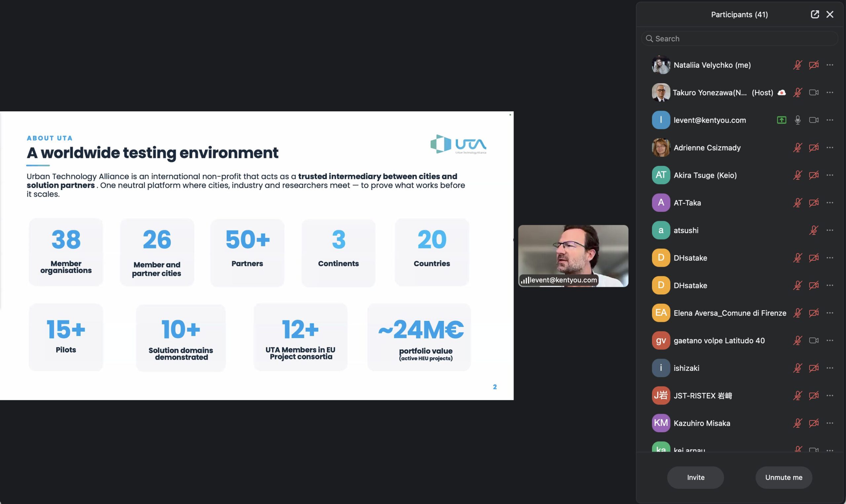This screenshot has height=504, width=846.
Task: Close the Participants panel
Action: pos(830,14)
